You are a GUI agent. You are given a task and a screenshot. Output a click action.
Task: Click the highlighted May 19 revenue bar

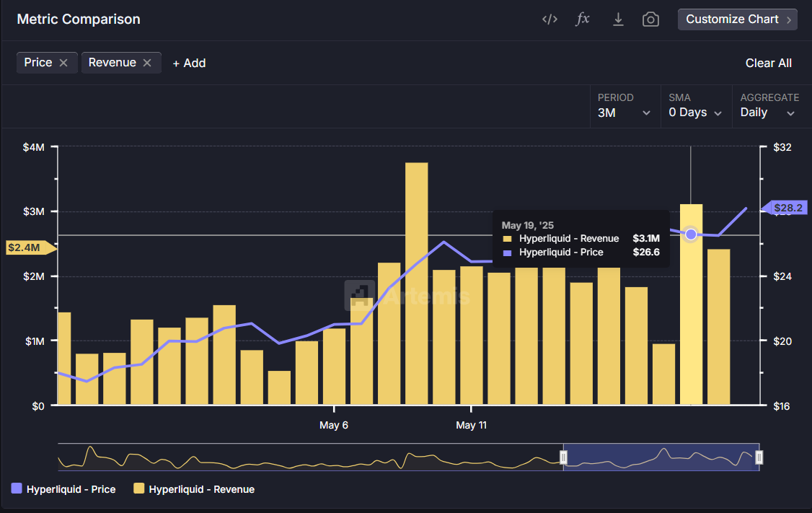tap(691, 304)
